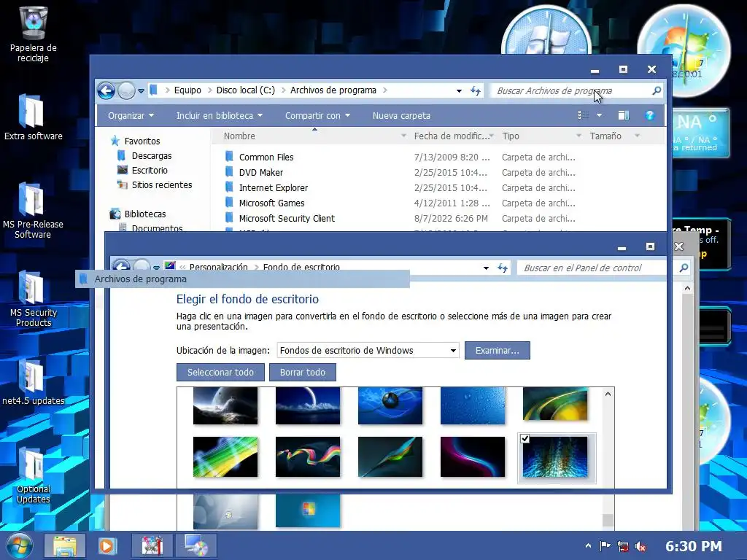The image size is (747, 560).
Task: Open the Explorer help icon
Action: pyautogui.click(x=649, y=115)
